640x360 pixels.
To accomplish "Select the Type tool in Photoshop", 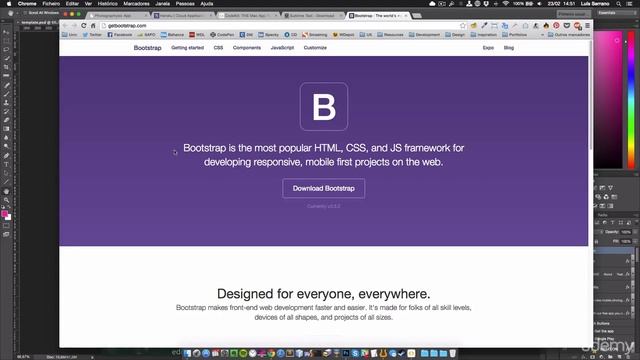I will click(6, 164).
